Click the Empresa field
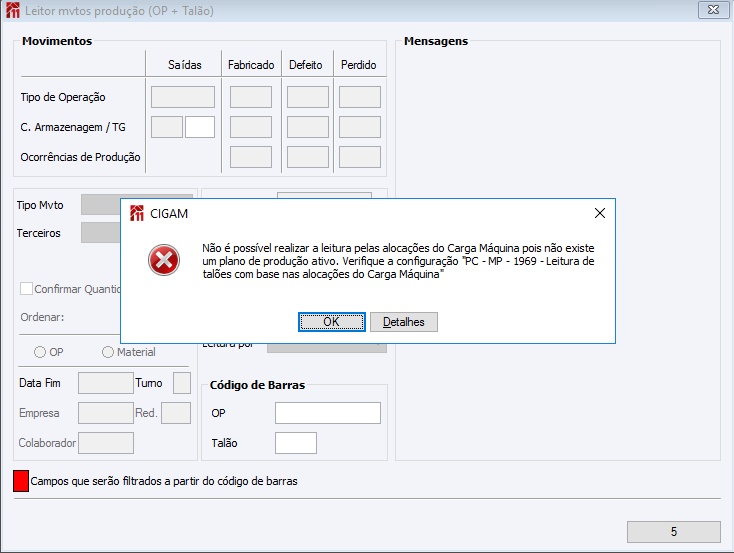Screen dimensions: 734x553 tap(106, 413)
